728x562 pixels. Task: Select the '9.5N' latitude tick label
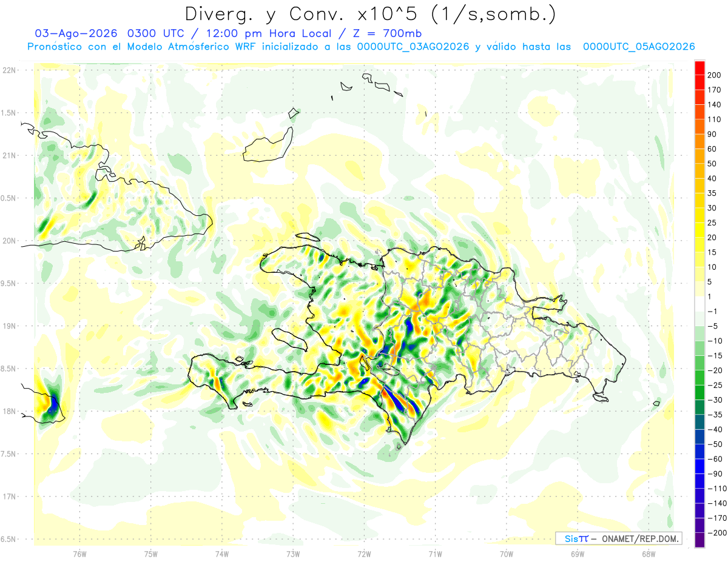pos(9,283)
